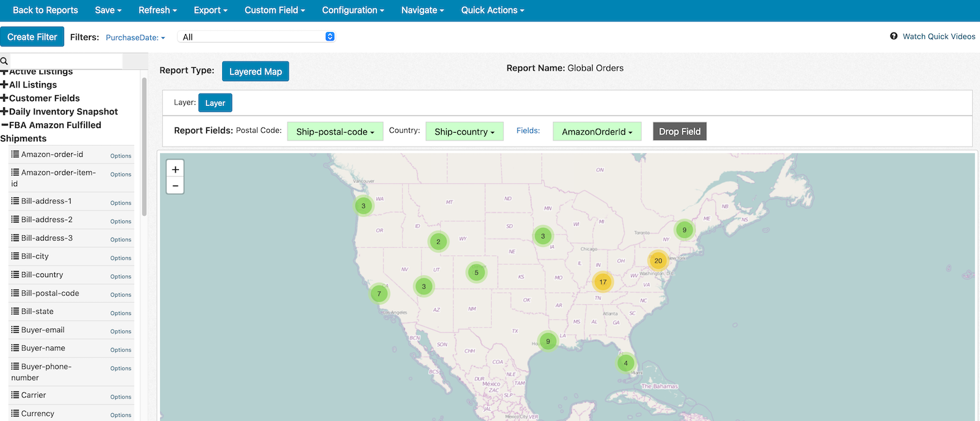Click Options next to Buyer-email field
The height and width of the screenshot is (421, 980).
click(x=121, y=331)
